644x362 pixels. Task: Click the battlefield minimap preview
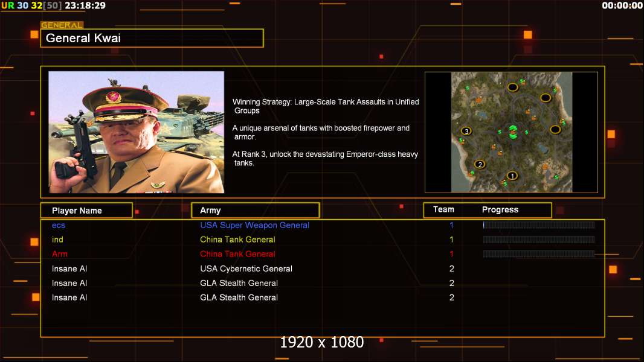pyautogui.click(x=511, y=132)
